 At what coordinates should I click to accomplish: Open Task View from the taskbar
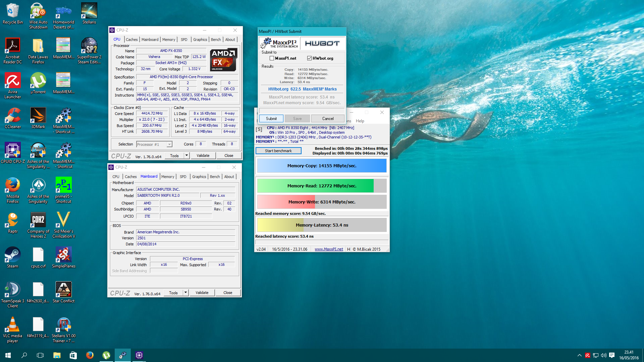click(x=40, y=355)
